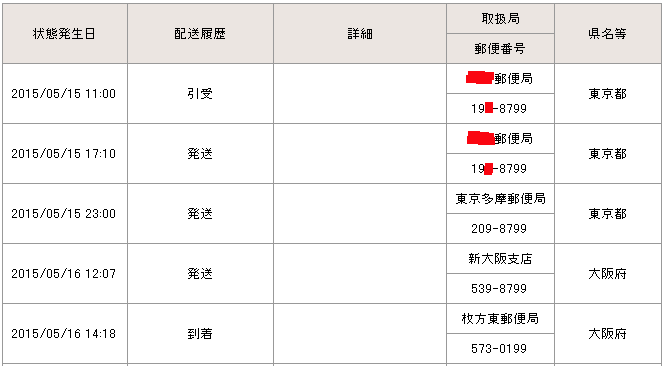Image resolution: width=666 pixels, height=366 pixels.
Task: Click the 2015/05/15 17:10 date cell
Action: coord(65,154)
